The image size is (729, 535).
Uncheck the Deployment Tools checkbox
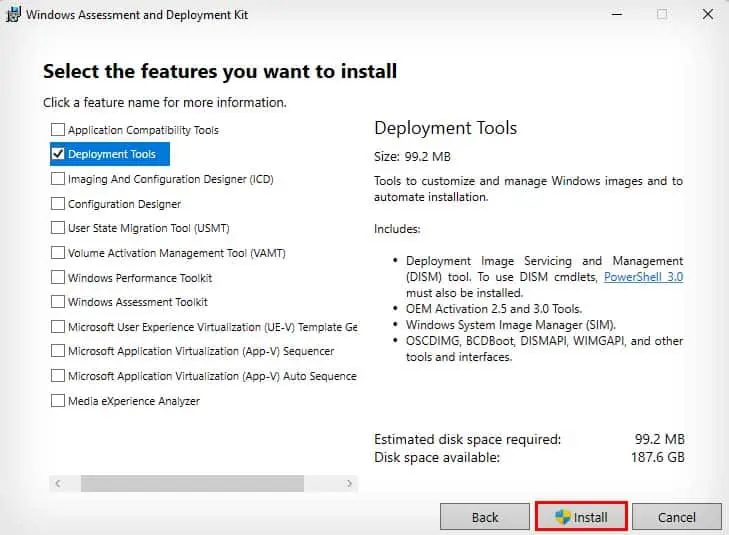[x=58, y=154]
